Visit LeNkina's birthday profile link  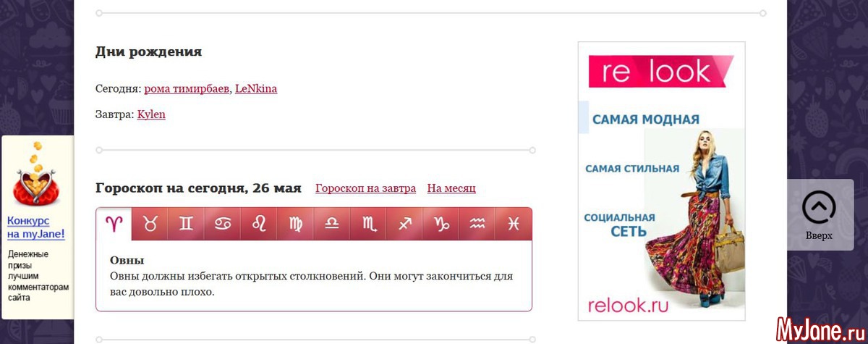(x=256, y=89)
